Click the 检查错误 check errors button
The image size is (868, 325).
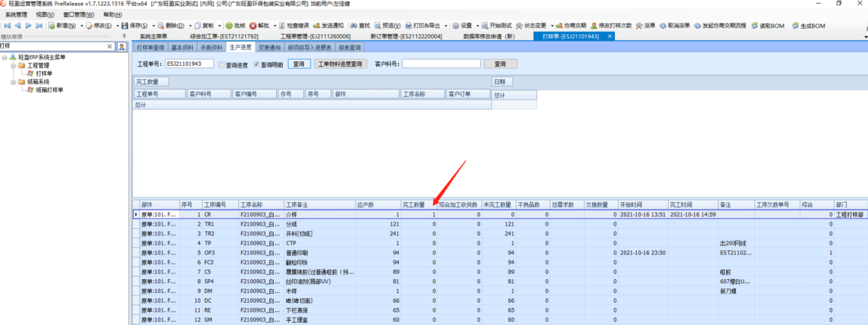coord(294,26)
